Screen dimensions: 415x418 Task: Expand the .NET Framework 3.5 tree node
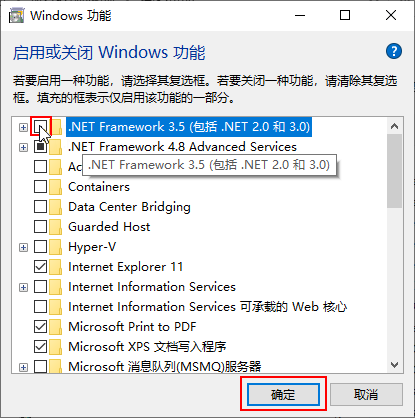(23, 127)
